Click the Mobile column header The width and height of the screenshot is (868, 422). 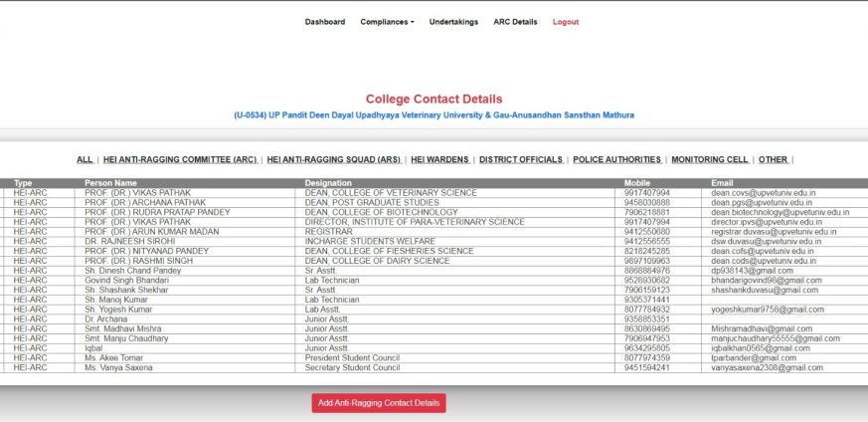click(637, 183)
